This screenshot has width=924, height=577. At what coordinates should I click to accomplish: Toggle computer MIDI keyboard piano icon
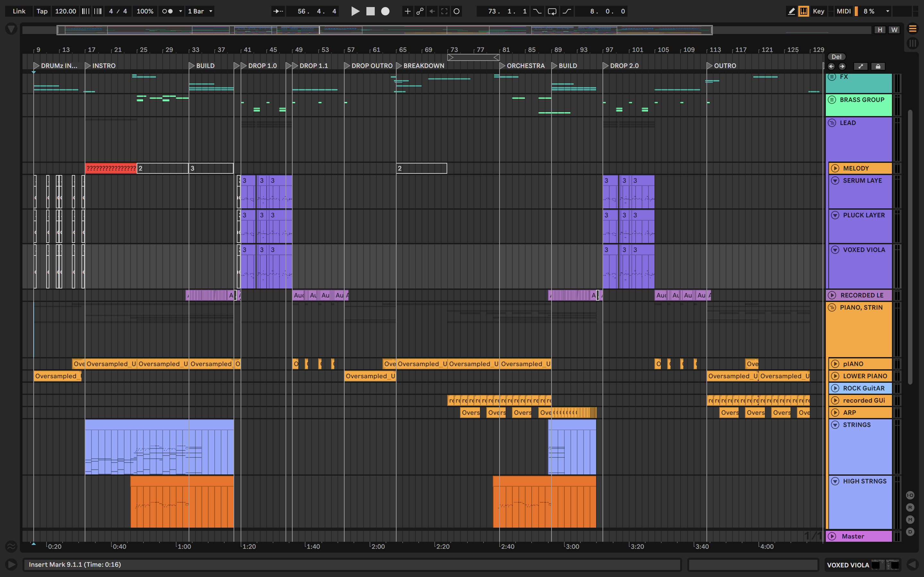point(803,11)
